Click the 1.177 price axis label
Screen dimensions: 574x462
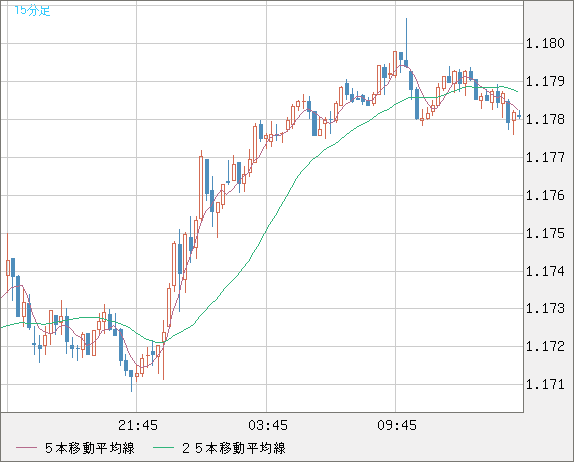[x=545, y=157]
